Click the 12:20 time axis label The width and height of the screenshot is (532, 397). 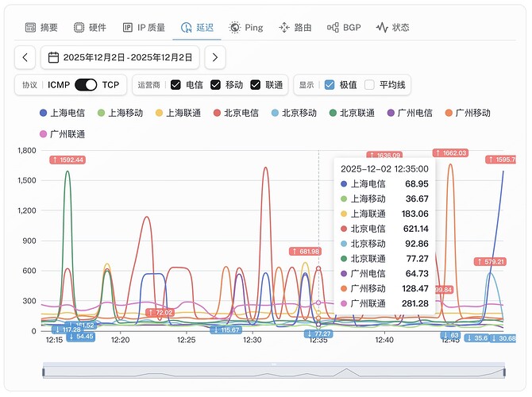[121, 340]
